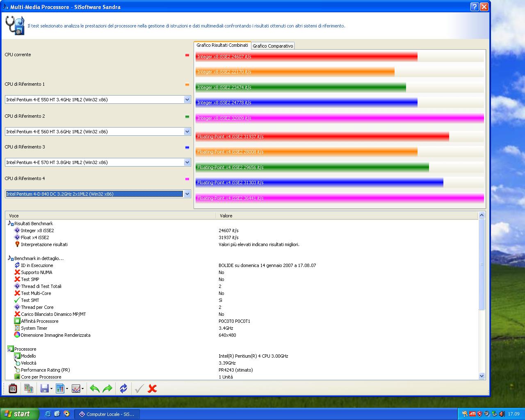This screenshot has height=420, width=525.
Task: Click the red CPU corrente color swatch
Action: [187, 55]
